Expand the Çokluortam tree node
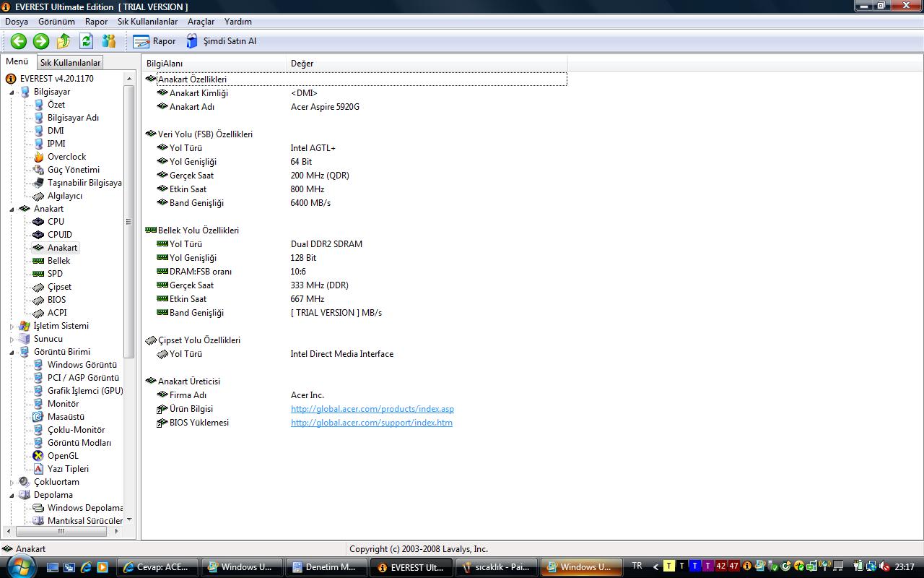Viewport: 924px width, 578px height. coord(12,482)
